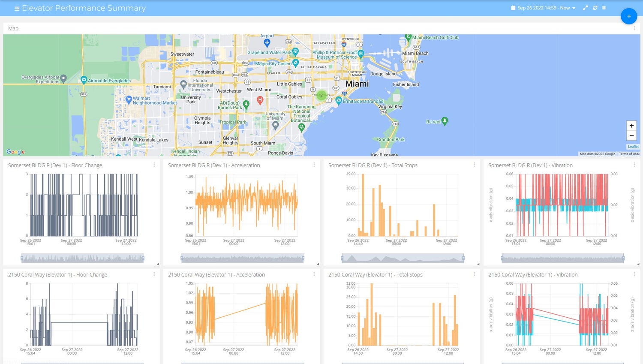
Task: Open the time range picker in header
Action: coord(543,8)
